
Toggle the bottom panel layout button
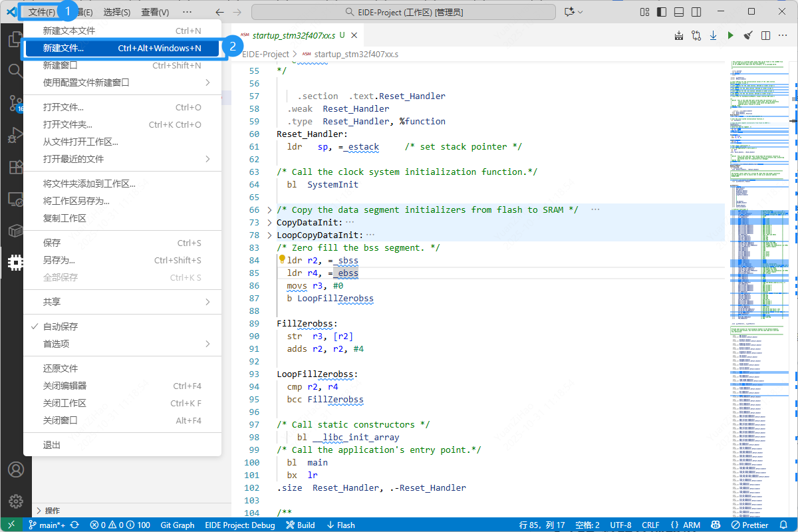[678, 12]
